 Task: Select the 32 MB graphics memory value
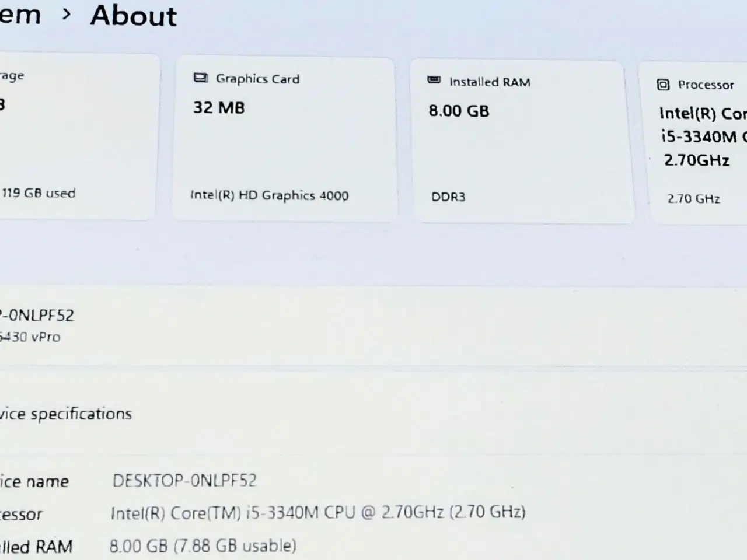[219, 108]
